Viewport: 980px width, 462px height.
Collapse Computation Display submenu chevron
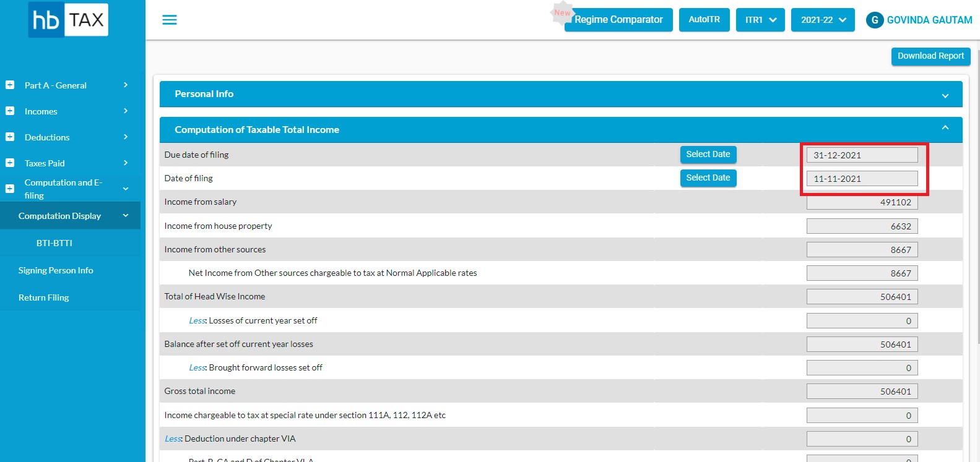pos(126,216)
